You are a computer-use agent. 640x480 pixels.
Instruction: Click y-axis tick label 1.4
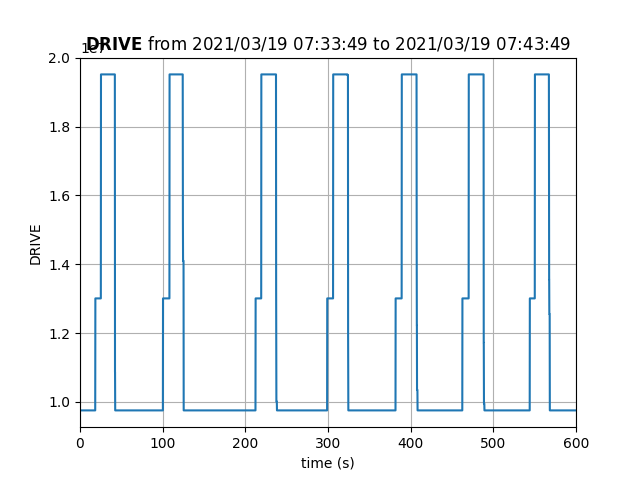point(59,265)
